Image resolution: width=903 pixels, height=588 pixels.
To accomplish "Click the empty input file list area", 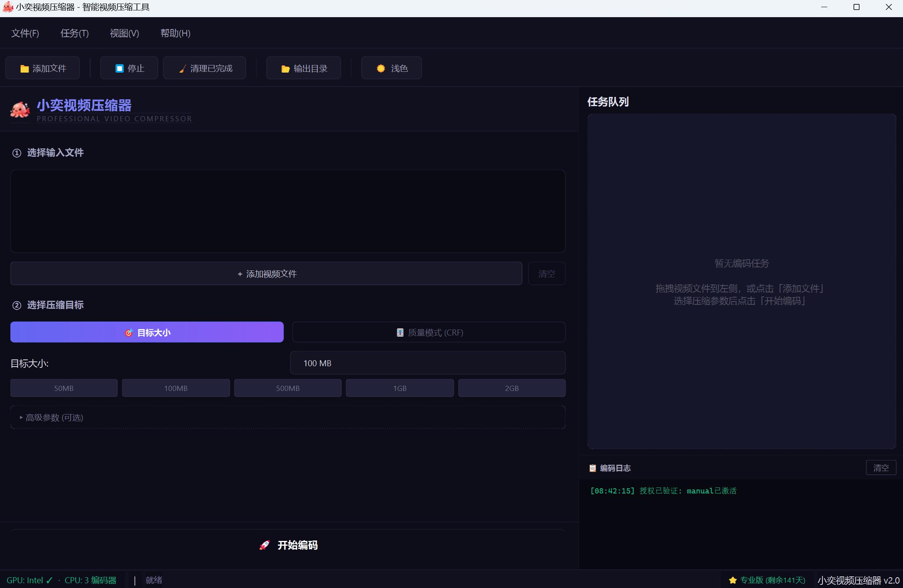I will point(288,211).
